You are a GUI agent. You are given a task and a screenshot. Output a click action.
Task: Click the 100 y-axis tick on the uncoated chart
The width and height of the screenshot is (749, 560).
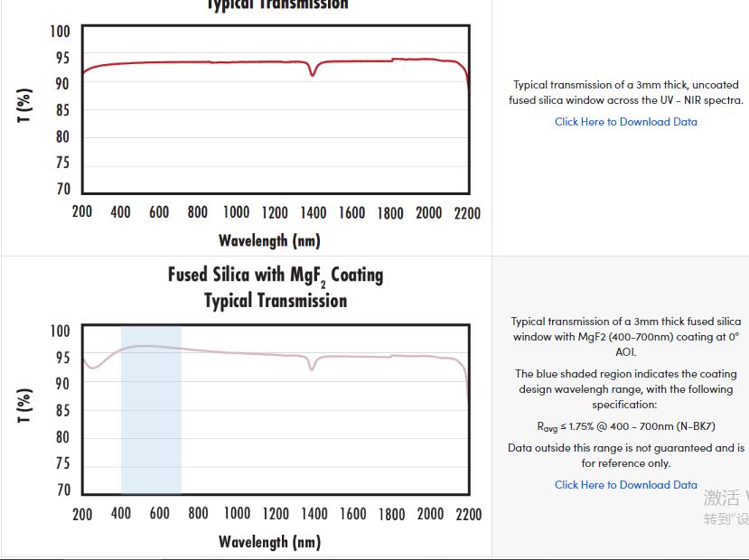[x=60, y=32]
